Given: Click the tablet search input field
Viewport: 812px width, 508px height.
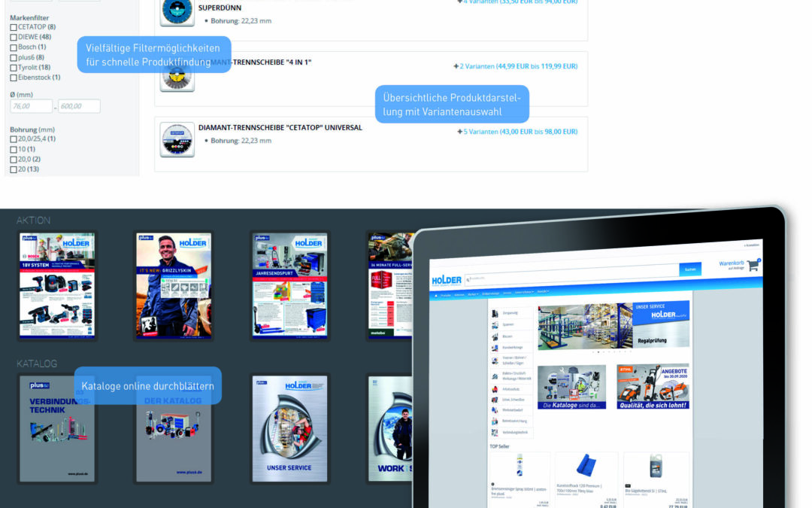Looking at the screenshot, I should pyautogui.click(x=571, y=274).
